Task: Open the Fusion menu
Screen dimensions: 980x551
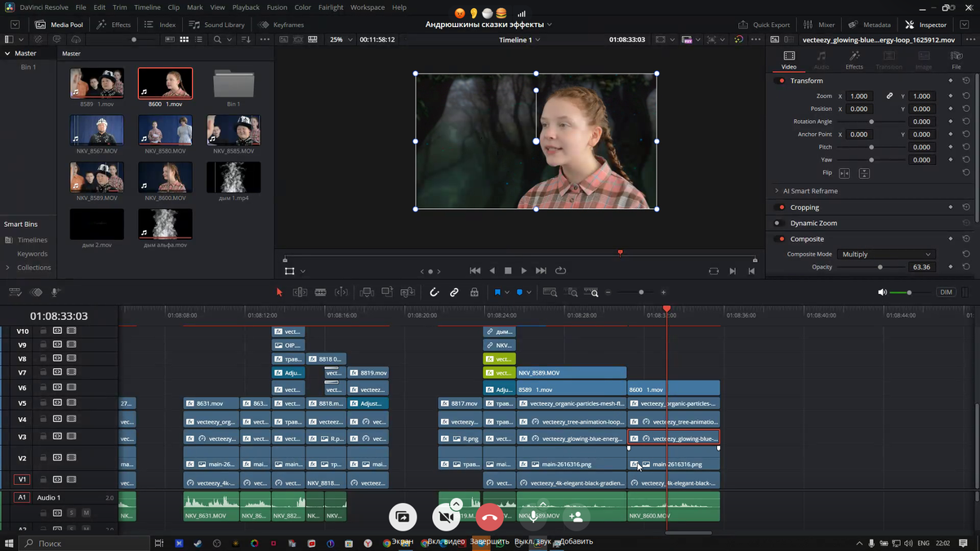Action: [277, 7]
